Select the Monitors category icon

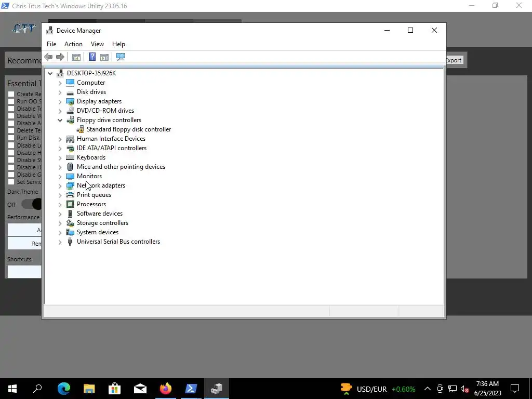click(70, 176)
